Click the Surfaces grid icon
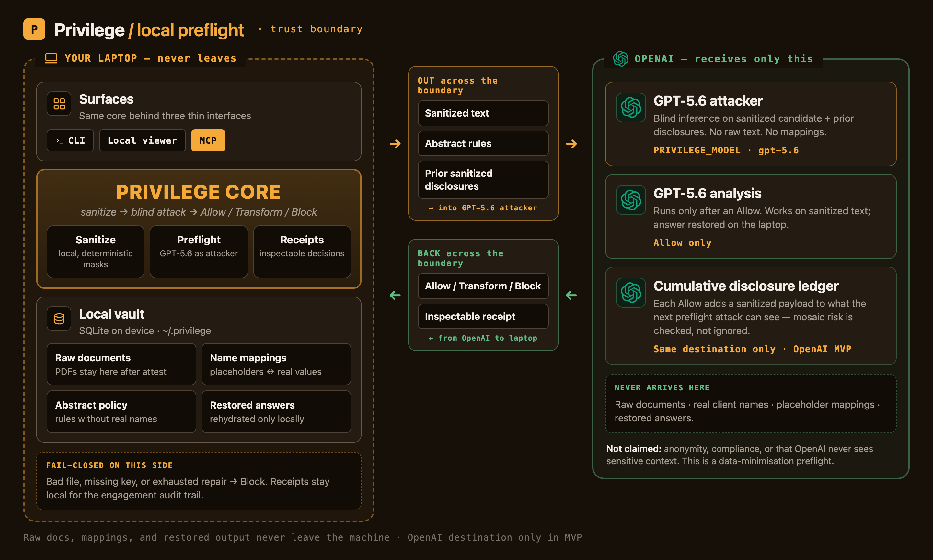 click(x=59, y=103)
